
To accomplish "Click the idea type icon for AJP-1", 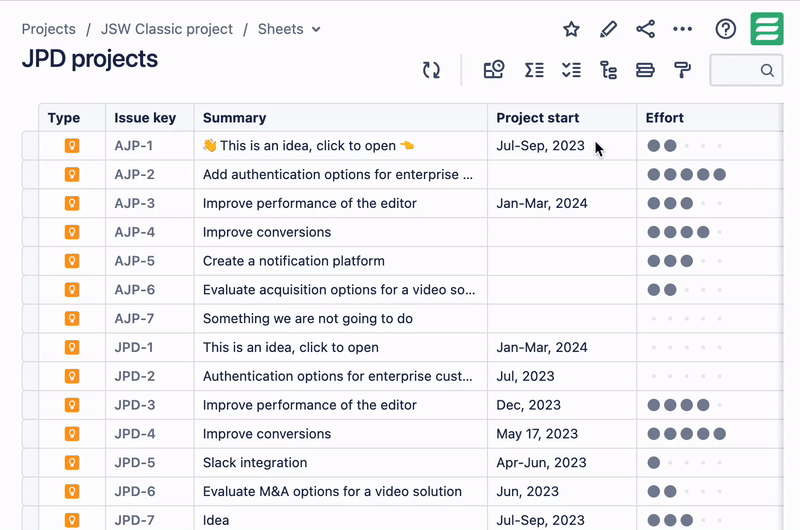I will pyautogui.click(x=72, y=146).
